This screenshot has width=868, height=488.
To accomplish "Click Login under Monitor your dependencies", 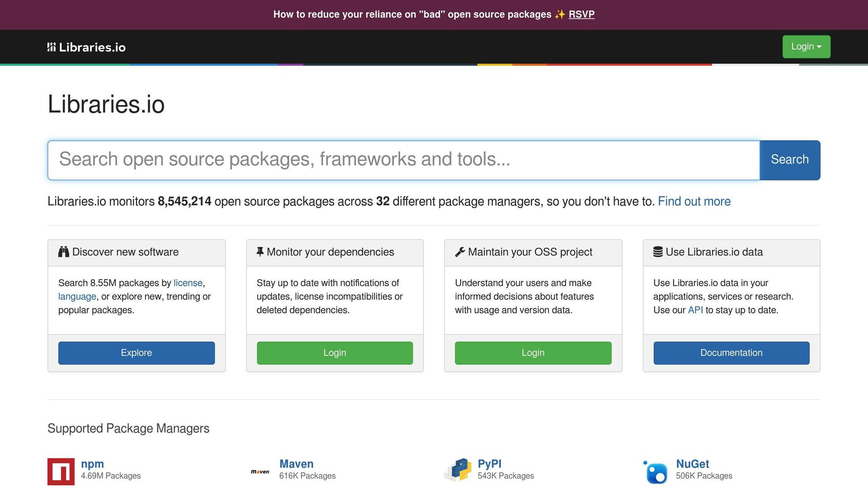I will 334,352.
